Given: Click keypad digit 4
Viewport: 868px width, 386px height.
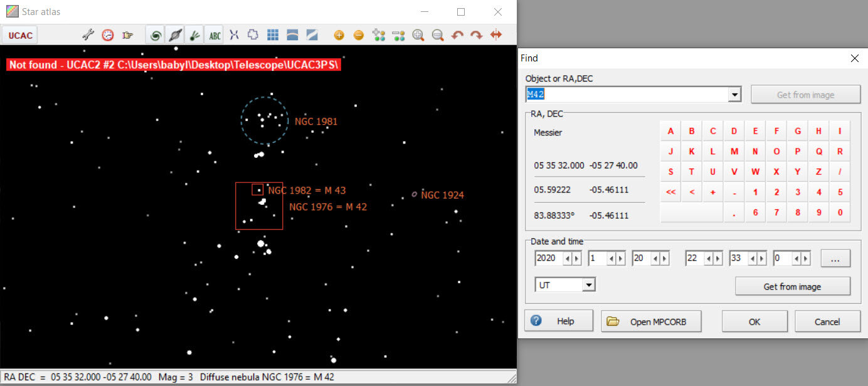Looking at the screenshot, I should (818, 192).
